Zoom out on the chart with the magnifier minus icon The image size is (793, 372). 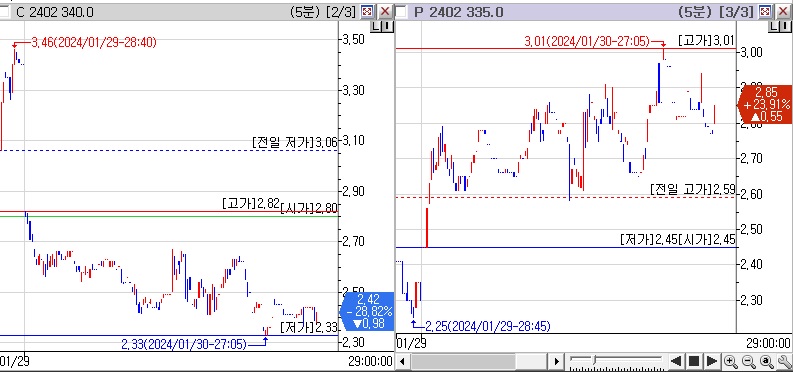point(749,361)
